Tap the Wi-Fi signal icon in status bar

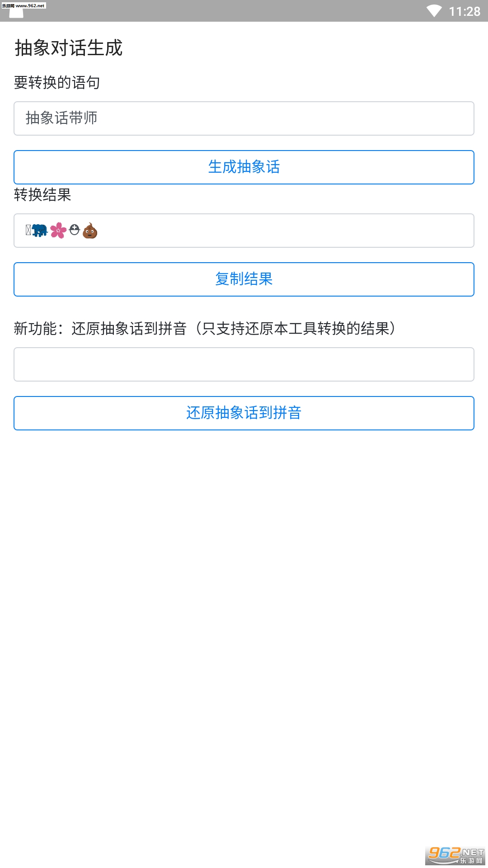click(434, 11)
